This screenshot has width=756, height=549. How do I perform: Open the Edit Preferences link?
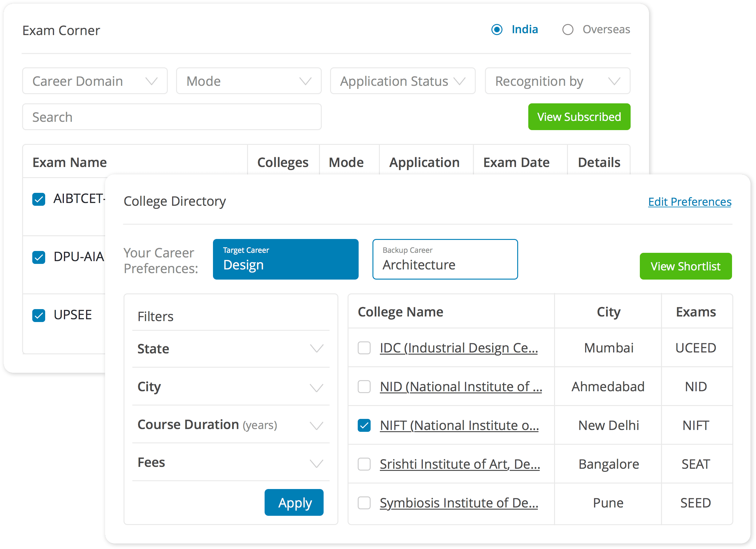[x=689, y=202]
